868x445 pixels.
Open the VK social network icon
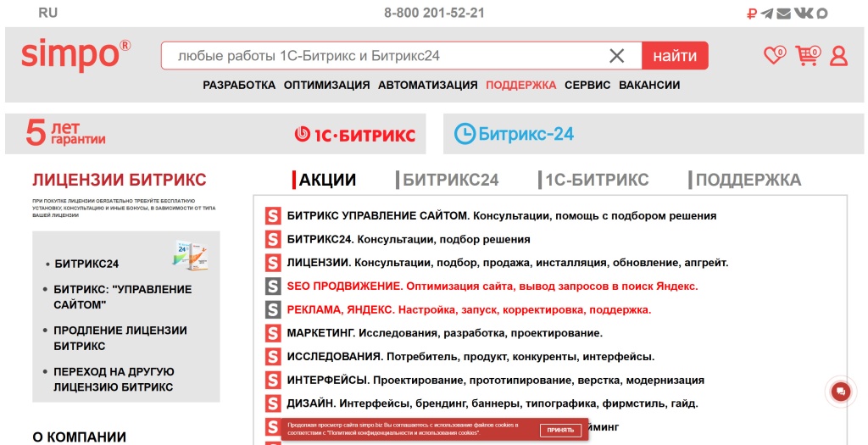coord(804,13)
